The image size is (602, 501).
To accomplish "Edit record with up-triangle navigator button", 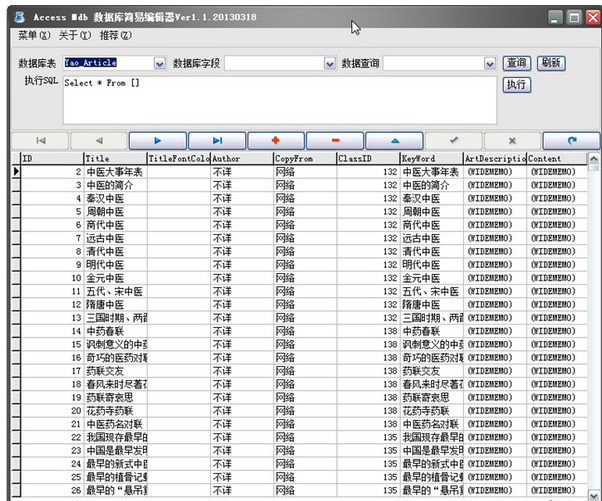I will (395, 141).
